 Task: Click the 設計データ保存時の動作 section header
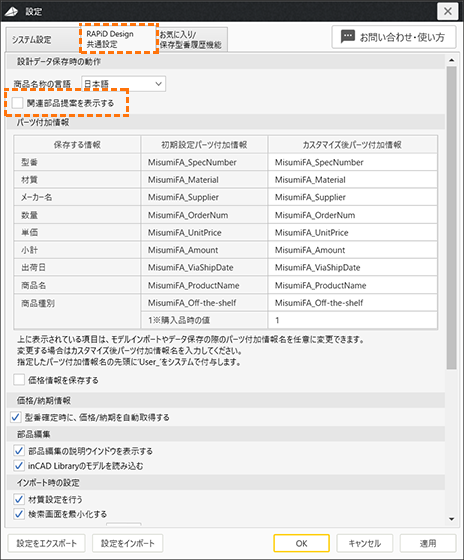[x=226, y=62]
